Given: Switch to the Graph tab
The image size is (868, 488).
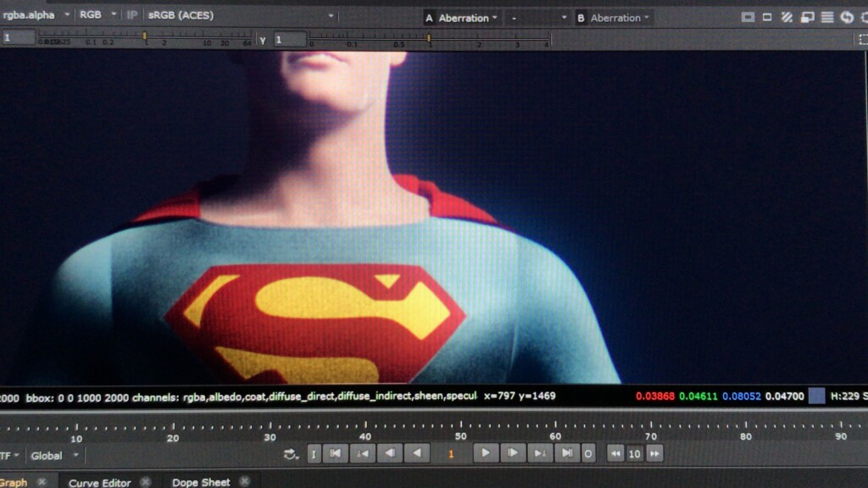Looking at the screenshot, I should click(x=14, y=482).
